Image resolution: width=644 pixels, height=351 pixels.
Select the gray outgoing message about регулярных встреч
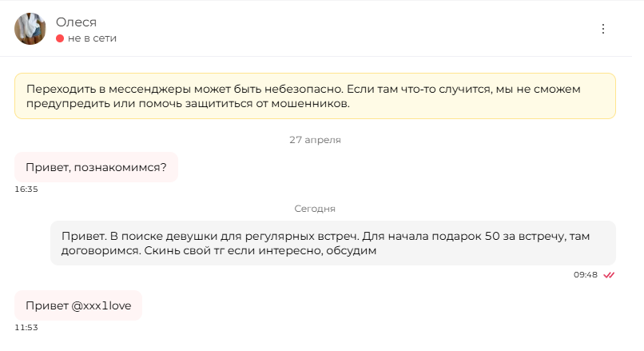[x=333, y=243]
